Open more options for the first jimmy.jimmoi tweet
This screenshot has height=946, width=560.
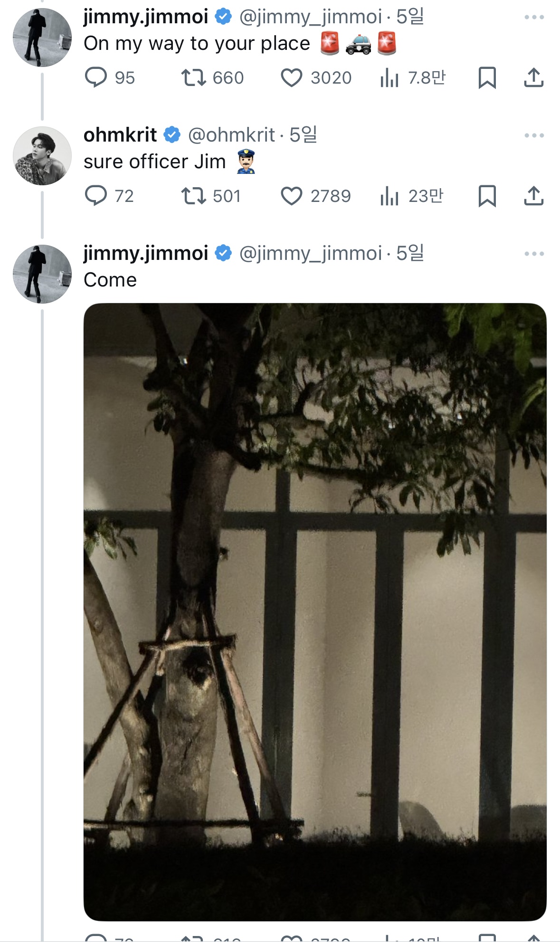point(534,17)
